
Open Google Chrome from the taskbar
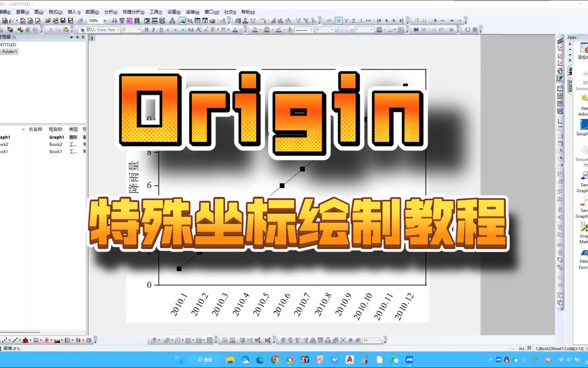(275, 359)
